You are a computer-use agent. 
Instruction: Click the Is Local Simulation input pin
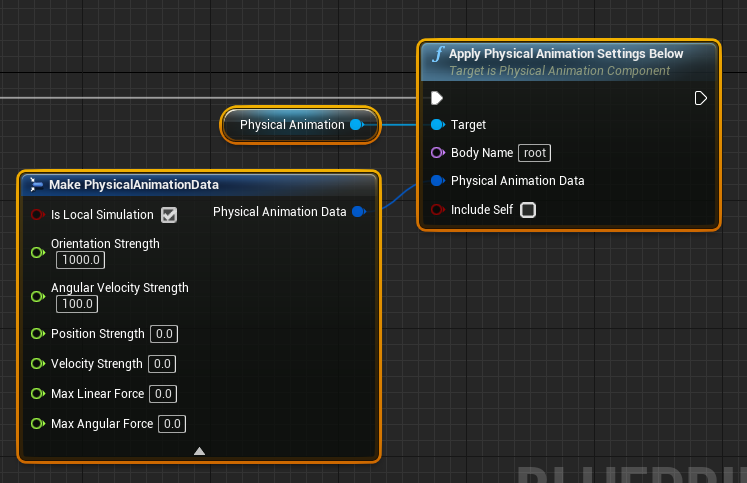pyautogui.click(x=38, y=215)
